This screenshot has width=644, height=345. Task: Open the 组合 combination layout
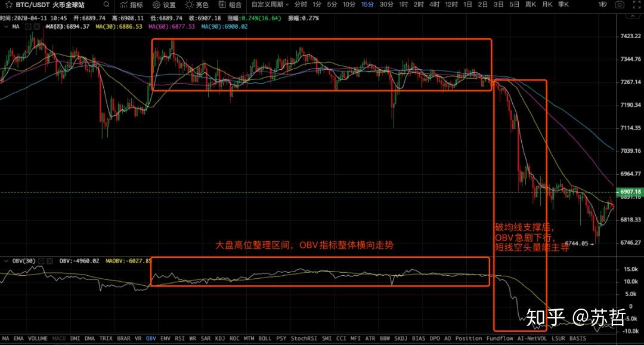tap(230, 5)
